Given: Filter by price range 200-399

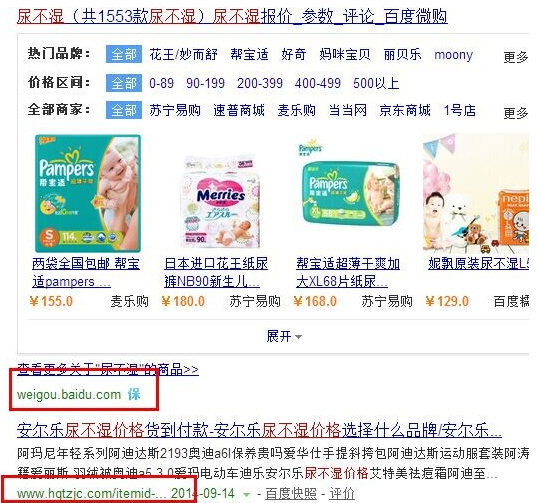Looking at the screenshot, I should [260, 83].
